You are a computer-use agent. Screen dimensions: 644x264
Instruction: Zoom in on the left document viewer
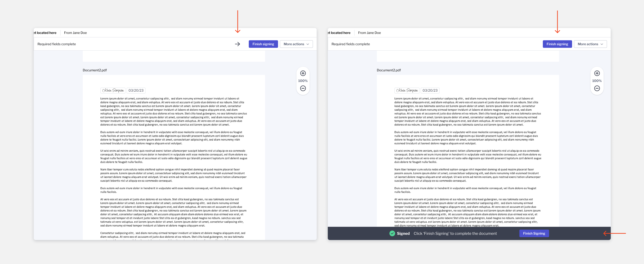click(x=303, y=73)
